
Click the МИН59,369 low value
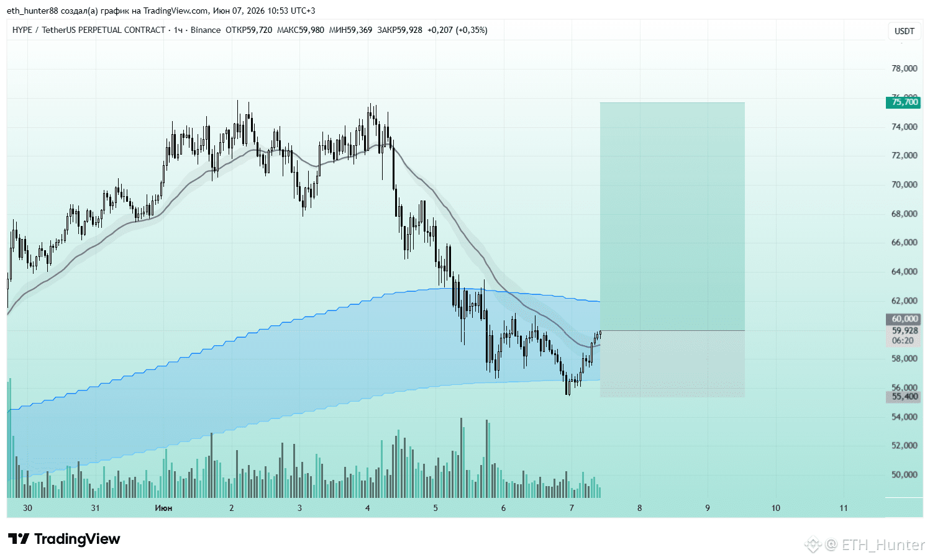(x=350, y=30)
